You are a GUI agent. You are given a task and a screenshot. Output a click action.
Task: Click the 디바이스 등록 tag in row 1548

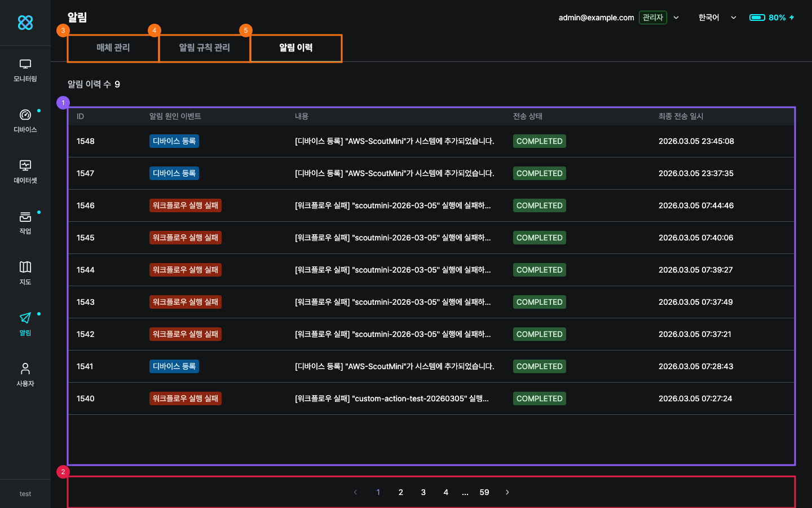(x=174, y=141)
